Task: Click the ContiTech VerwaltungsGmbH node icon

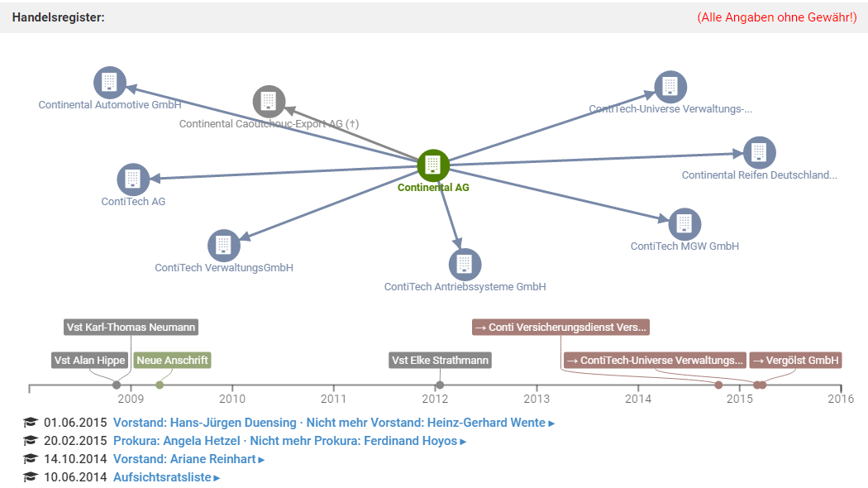Action: 223,246
